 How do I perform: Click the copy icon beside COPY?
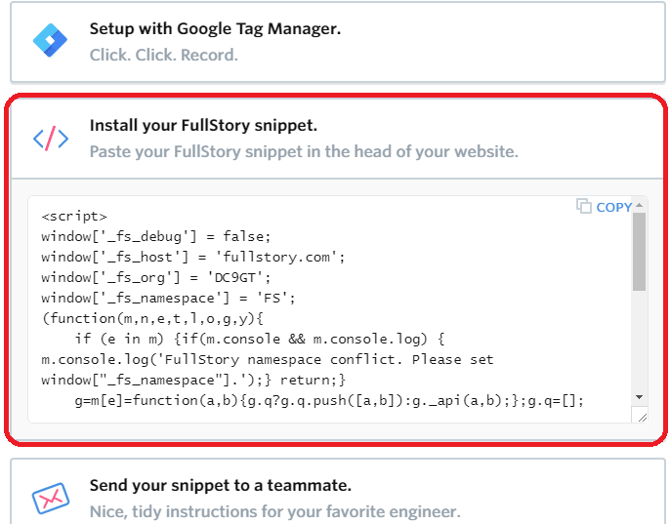point(584,206)
